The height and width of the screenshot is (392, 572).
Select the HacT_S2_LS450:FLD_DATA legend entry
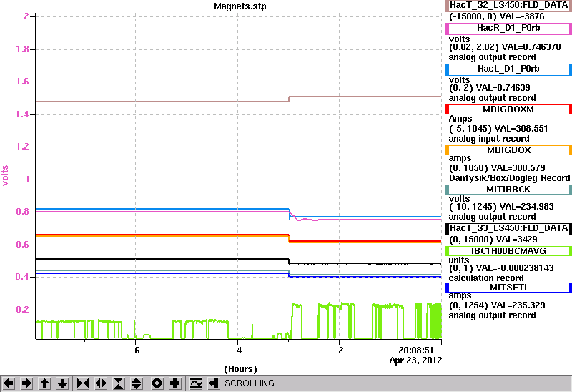508,6
